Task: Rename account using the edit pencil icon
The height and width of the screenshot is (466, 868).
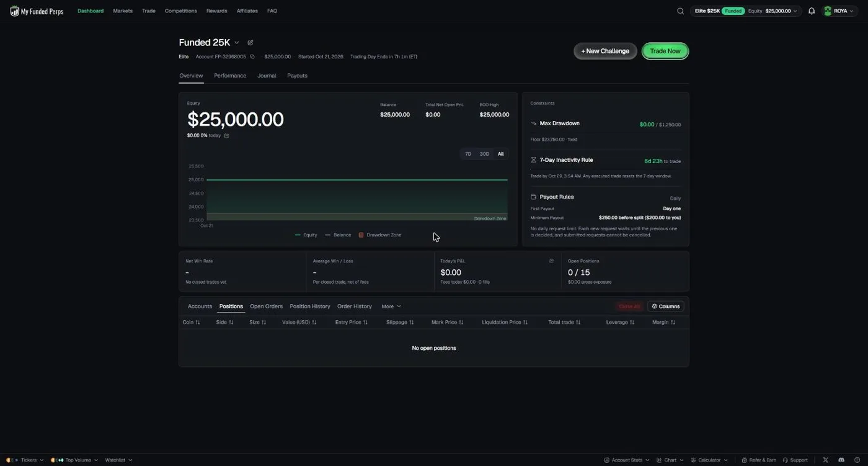Action: (x=250, y=43)
